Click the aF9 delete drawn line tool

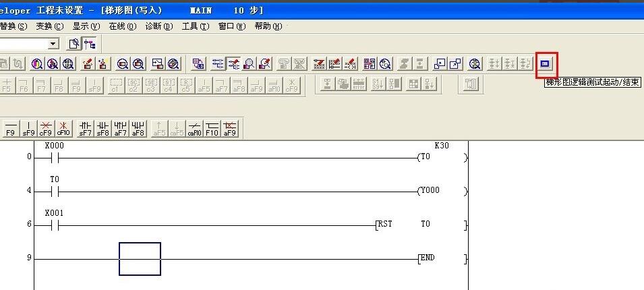(230, 128)
